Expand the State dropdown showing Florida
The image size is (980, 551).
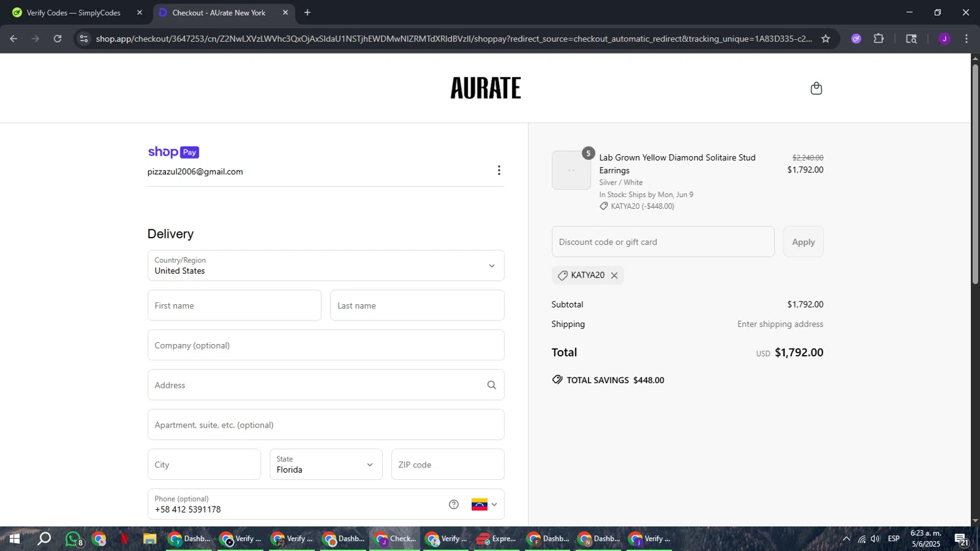326,464
